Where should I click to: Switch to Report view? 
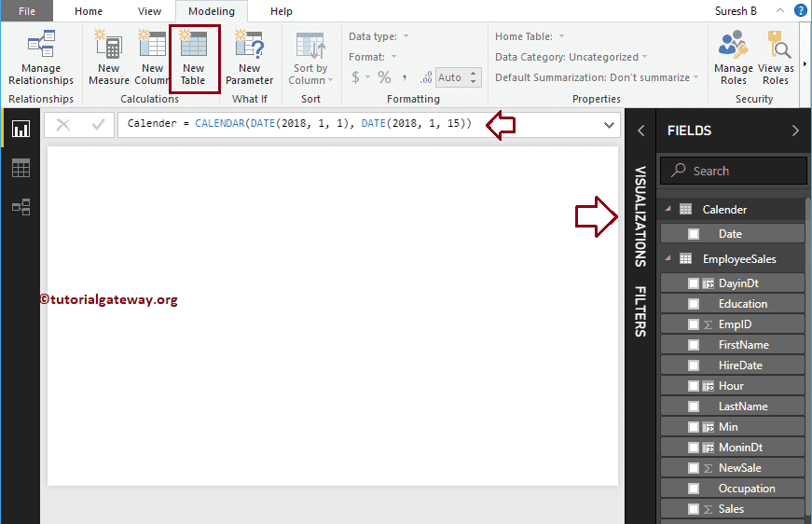21,129
